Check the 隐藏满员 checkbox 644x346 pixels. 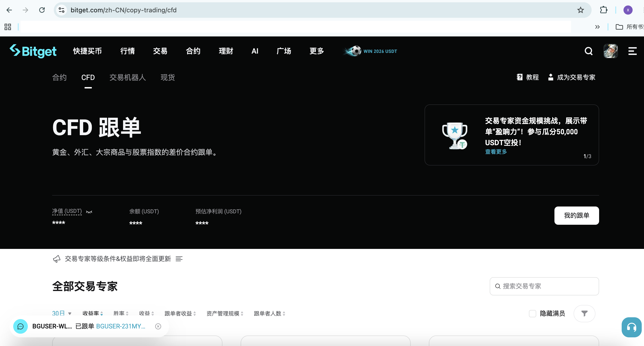click(533, 313)
